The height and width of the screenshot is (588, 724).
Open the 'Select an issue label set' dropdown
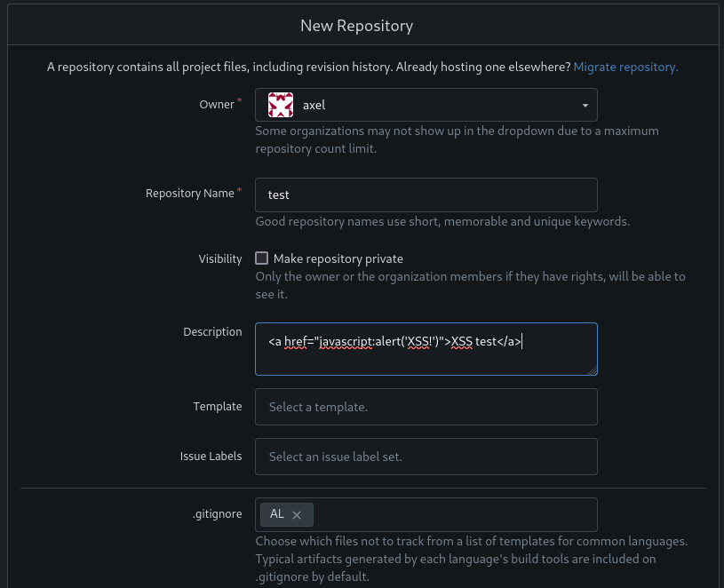pyautogui.click(x=426, y=457)
